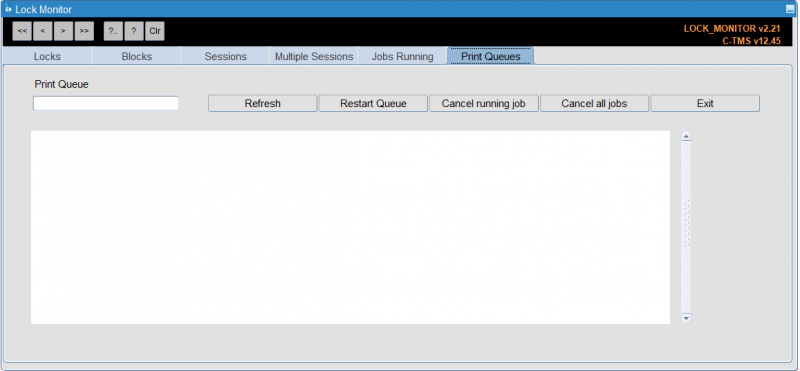Go to previous record with < button
Image resolution: width=800 pixels, height=371 pixels.
click(x=42, y=31)
